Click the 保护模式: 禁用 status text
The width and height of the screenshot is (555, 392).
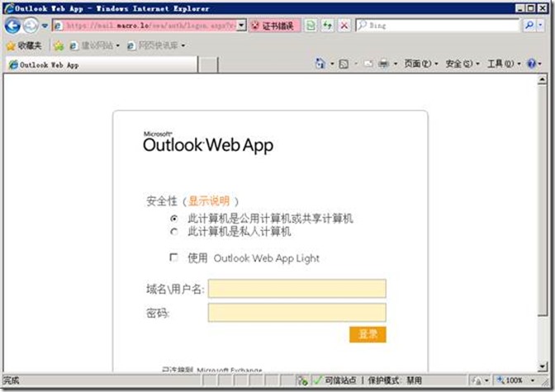click(x=395, y=380)
